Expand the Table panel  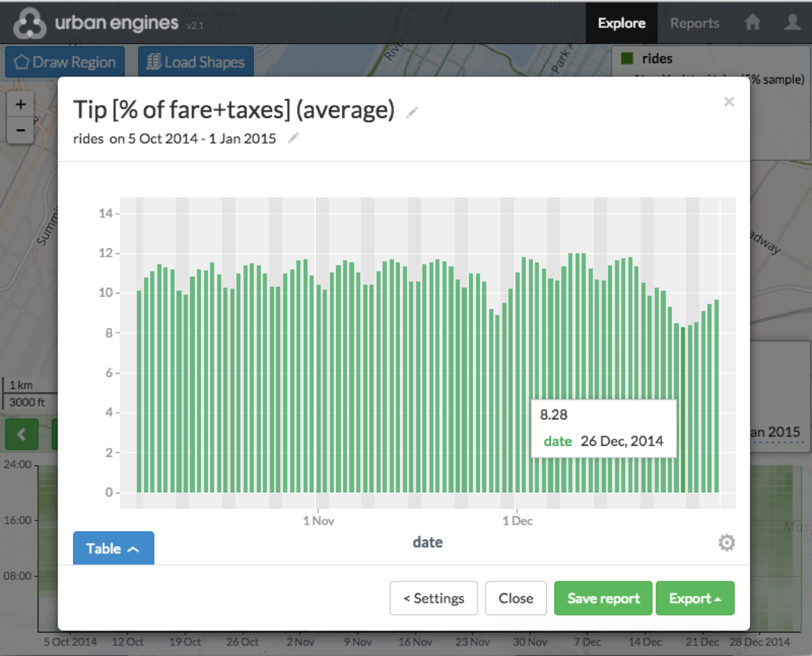tap(113, 548)
